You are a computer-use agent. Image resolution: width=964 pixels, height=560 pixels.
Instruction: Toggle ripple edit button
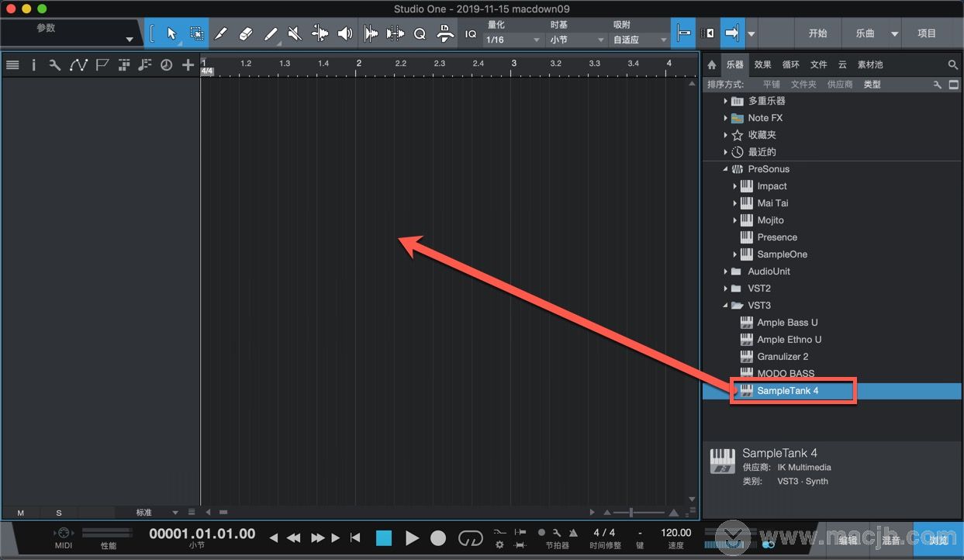click(x=707, y=34)
